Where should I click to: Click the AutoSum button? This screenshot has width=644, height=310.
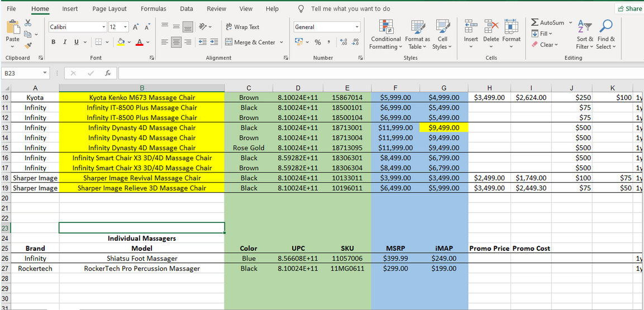[548, 22]
